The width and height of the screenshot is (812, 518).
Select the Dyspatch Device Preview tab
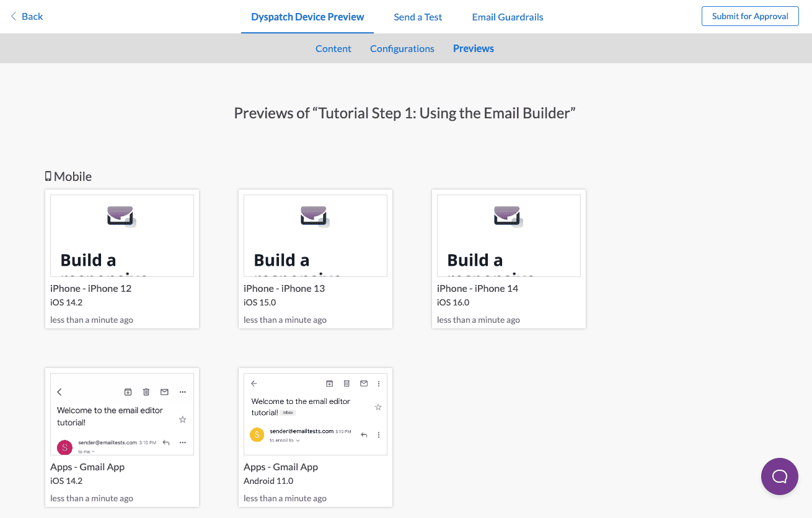click(x=307, y=17)
